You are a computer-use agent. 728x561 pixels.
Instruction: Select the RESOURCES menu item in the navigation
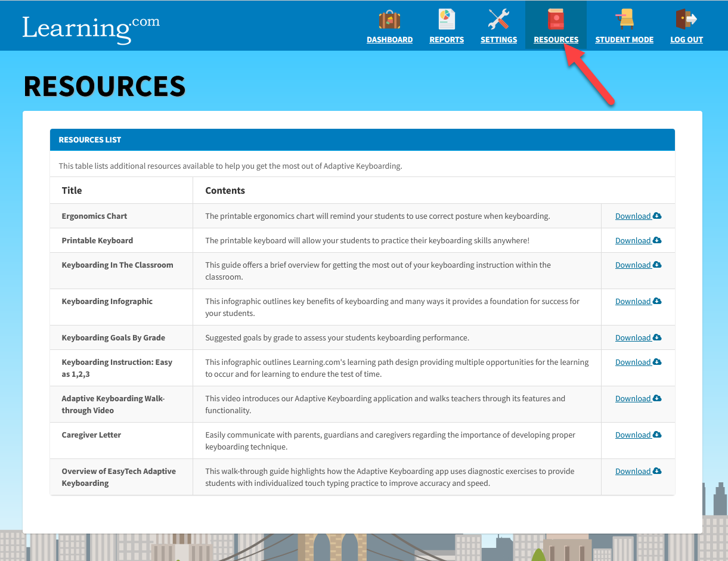[556, 39]
